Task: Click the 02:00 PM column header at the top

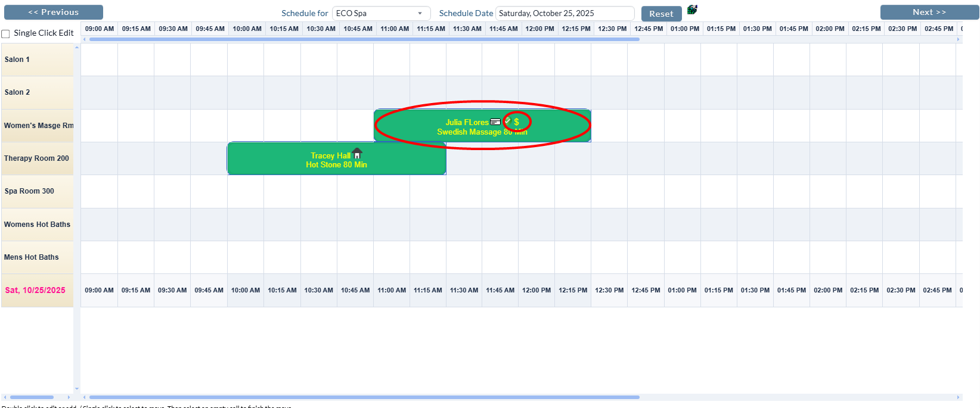Action: [x=830, y=29]
